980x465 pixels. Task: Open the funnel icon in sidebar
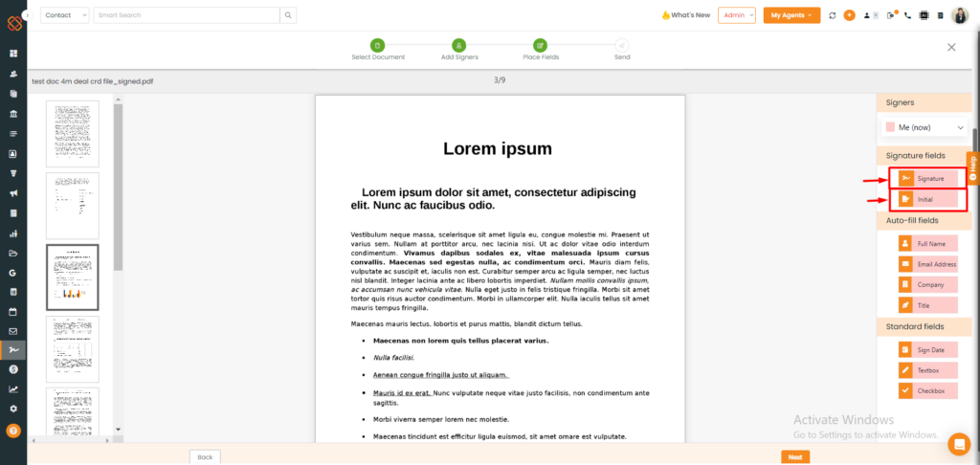tap(13, 173)
